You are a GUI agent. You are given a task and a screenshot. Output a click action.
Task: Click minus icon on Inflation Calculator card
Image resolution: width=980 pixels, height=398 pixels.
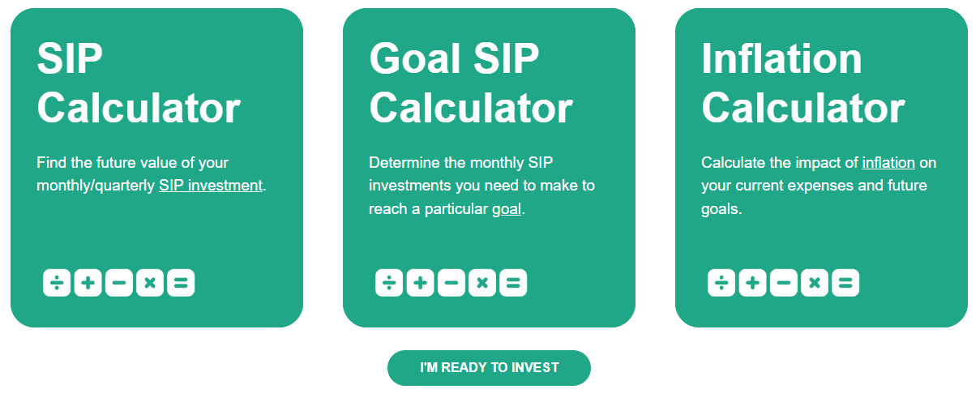pyautogui.click(x=784, y=283)
